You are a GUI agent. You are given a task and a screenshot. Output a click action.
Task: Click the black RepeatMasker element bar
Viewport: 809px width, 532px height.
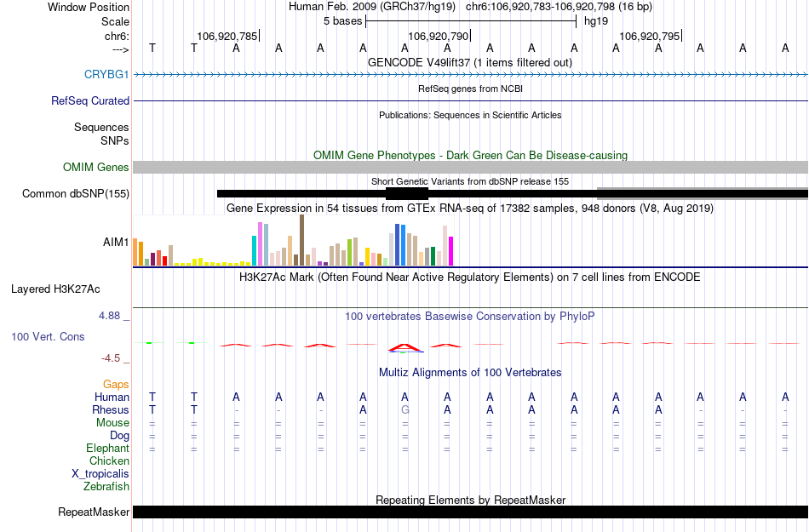pyautogui.click(x=470, y=512)
